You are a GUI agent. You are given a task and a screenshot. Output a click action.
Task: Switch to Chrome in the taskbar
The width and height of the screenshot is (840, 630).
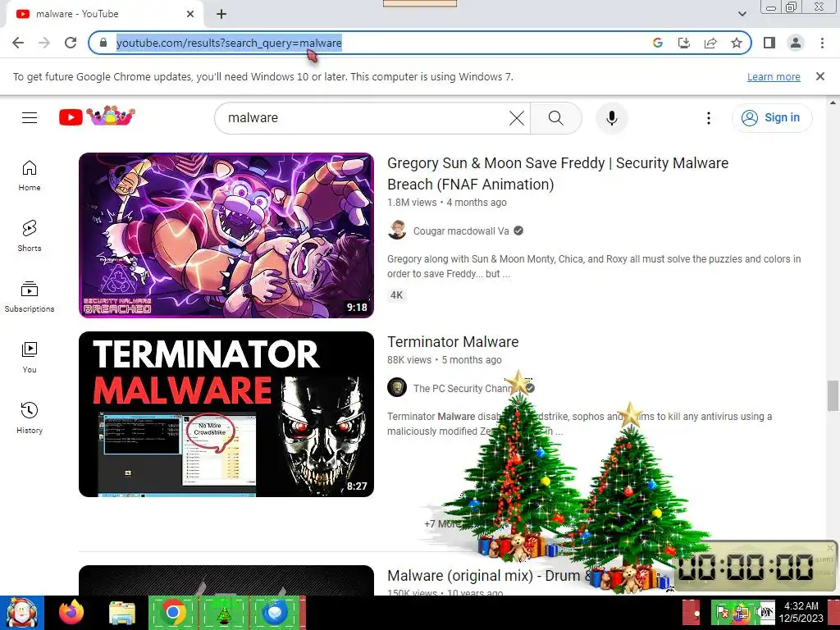pyautogui.click(x=172, y=613)
